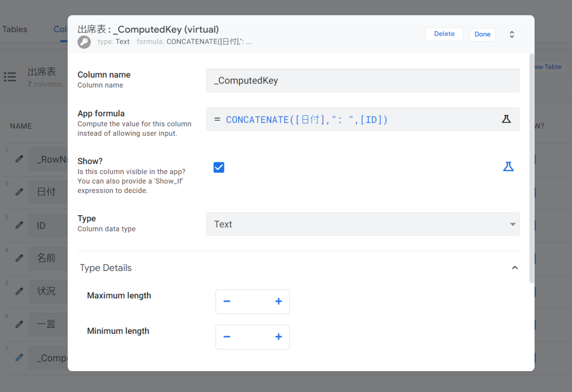Viewport: 572px width, 392px height.
Task: Click the expand/collapse arrows next to Done
Action: point(511,34)
